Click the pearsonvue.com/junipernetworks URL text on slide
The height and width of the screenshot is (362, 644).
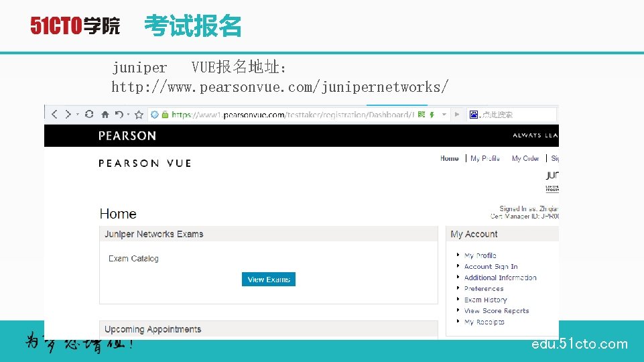[279, 87]
